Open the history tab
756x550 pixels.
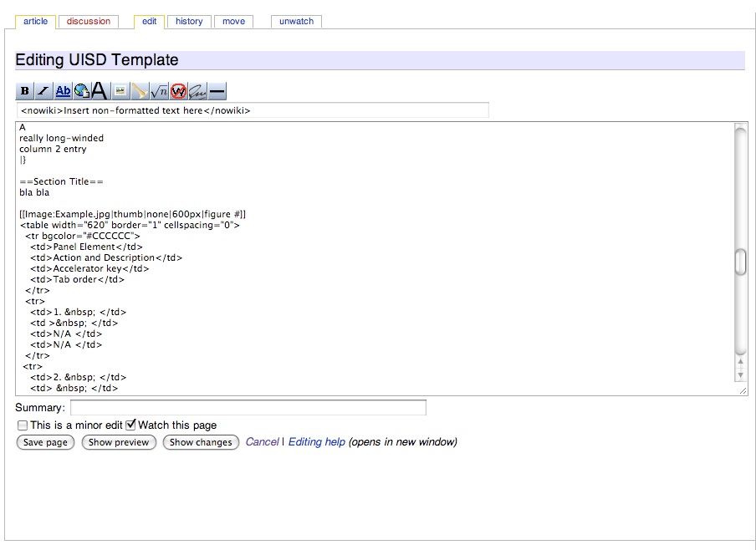click(x=189, y=21)
